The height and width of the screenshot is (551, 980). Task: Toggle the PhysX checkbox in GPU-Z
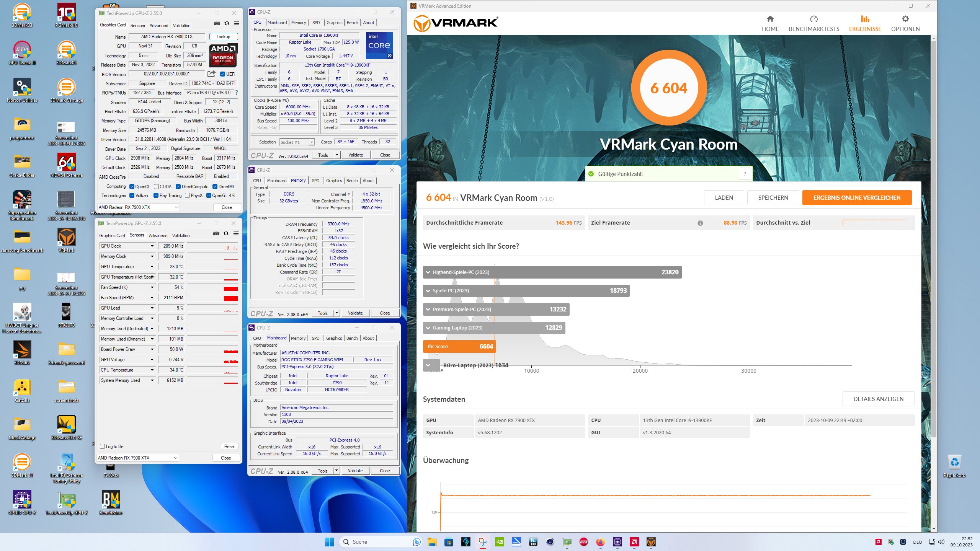[x=187, y=196]
